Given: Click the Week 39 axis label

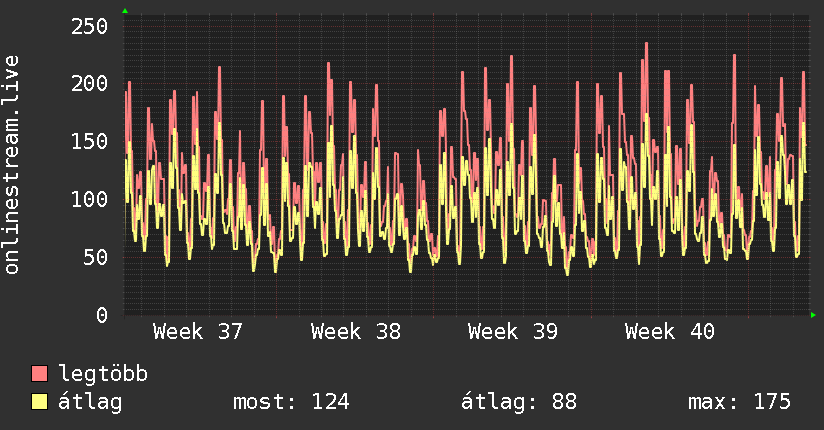Looking at the screenshot, I should pos(512,332).
